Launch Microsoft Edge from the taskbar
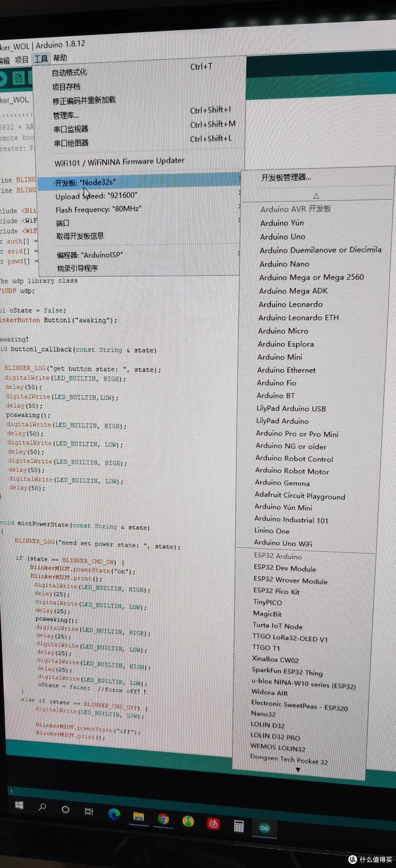396x868 pixels. point(114,814)
